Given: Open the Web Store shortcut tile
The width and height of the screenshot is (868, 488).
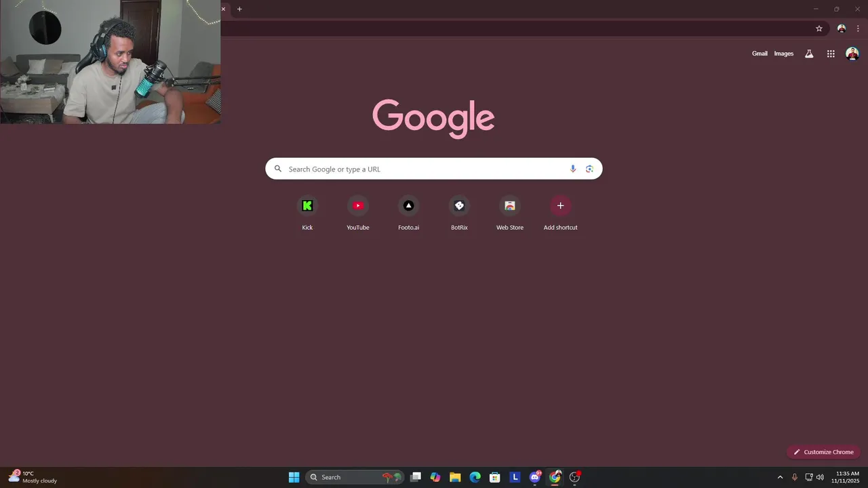Looking at the screenshot, I should 510,213.
